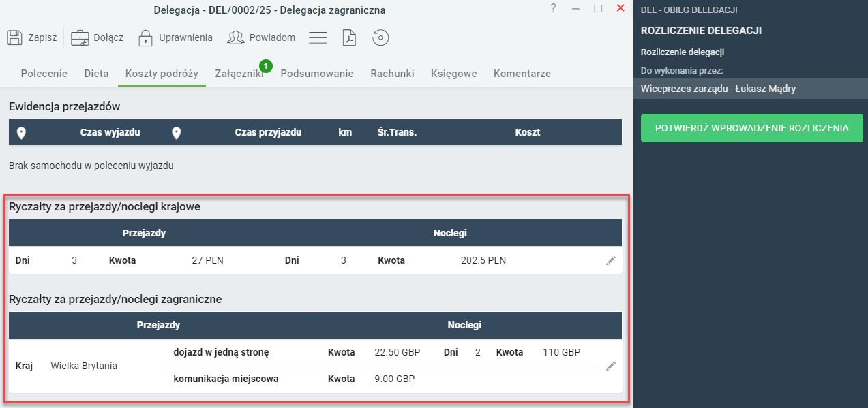Click the km column header
This screenshot has width=868, height=408.
[x=345, y=132]
